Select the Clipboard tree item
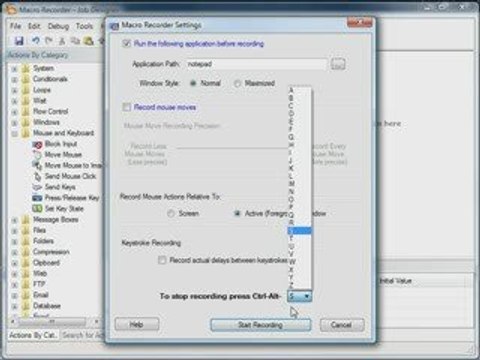Image resolution: width=480 pixels, height=360 pixels. 46,263
